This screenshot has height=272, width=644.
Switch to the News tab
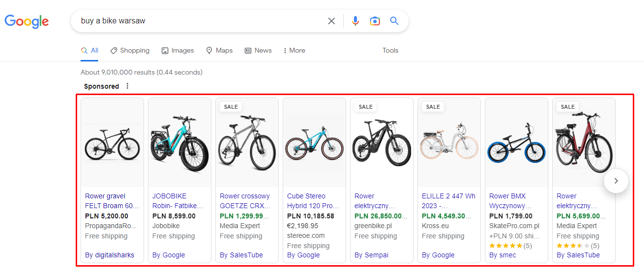click(x=258, y=50)
